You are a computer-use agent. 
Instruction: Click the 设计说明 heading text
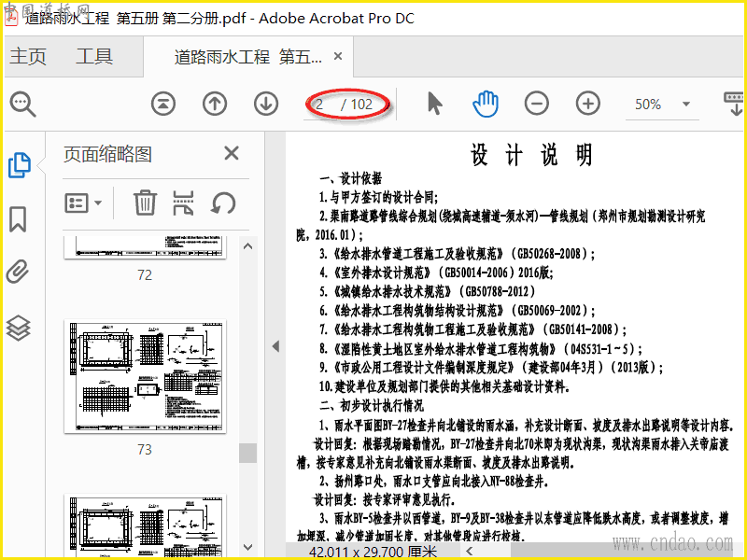[531, 155]
